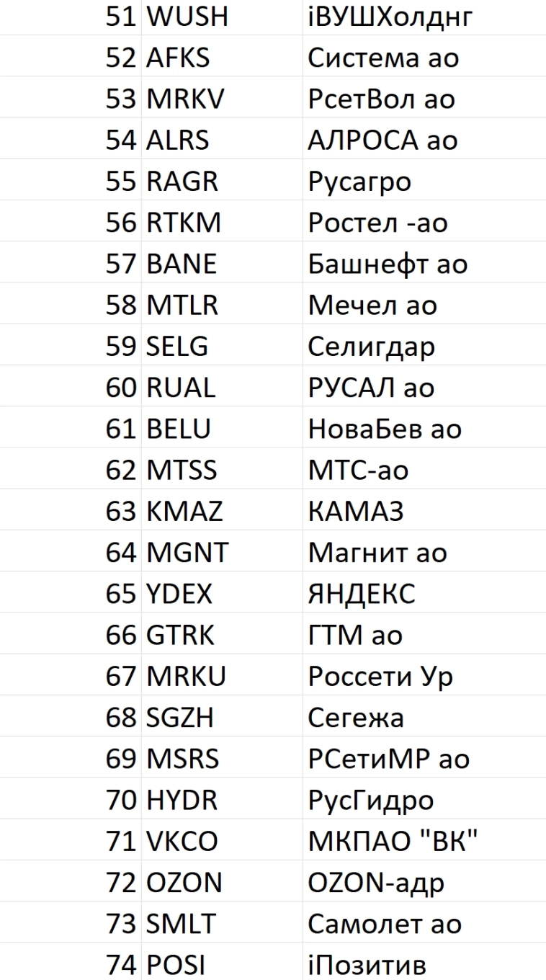
Task: Click the cell containing Система ао
Action: 383,57
